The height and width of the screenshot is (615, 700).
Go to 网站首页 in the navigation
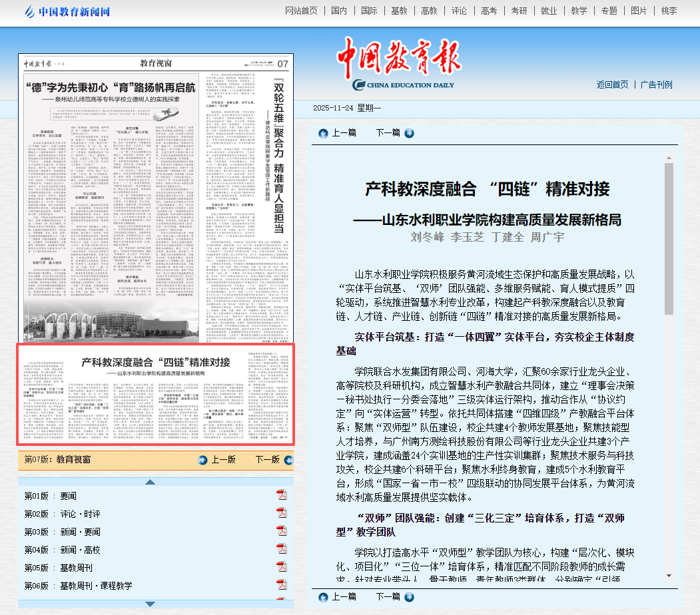301,11
